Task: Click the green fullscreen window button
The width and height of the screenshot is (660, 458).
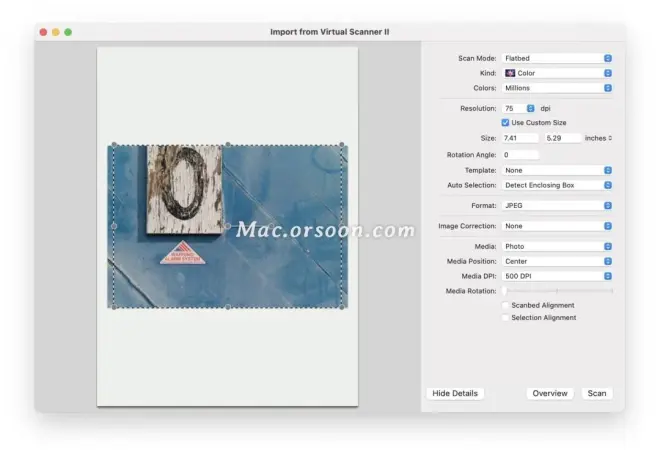Action: [68, 32]
